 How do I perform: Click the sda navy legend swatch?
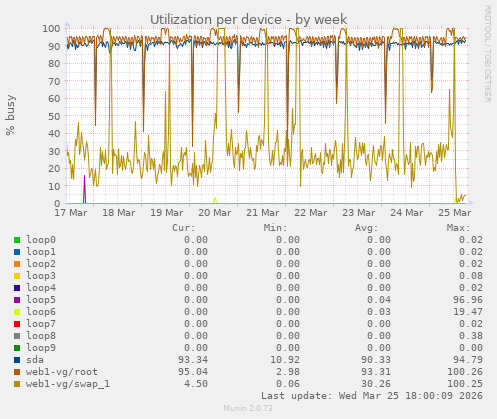click(x=17, y=360)
